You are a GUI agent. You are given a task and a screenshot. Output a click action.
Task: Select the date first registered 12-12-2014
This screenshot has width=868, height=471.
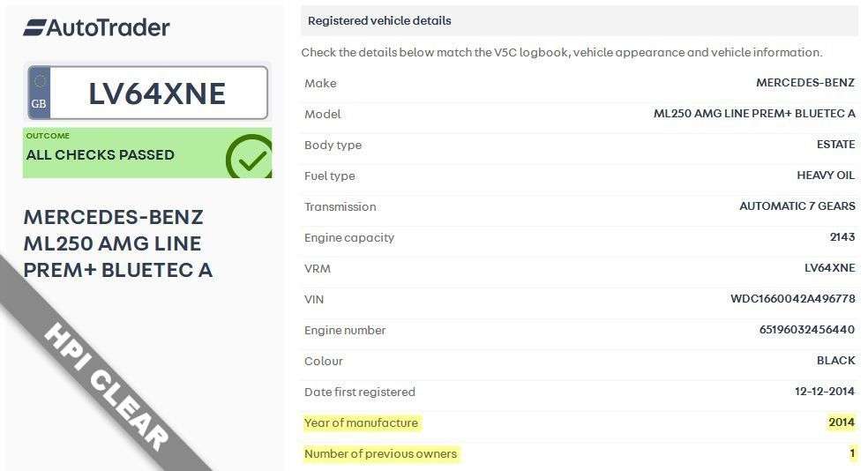click(x=825, y=392)
